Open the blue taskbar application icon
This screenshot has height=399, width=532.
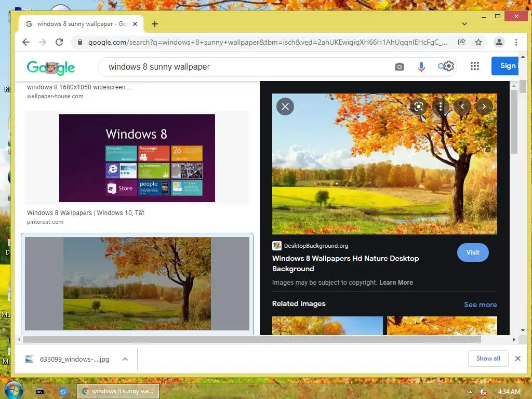point(63,392)
